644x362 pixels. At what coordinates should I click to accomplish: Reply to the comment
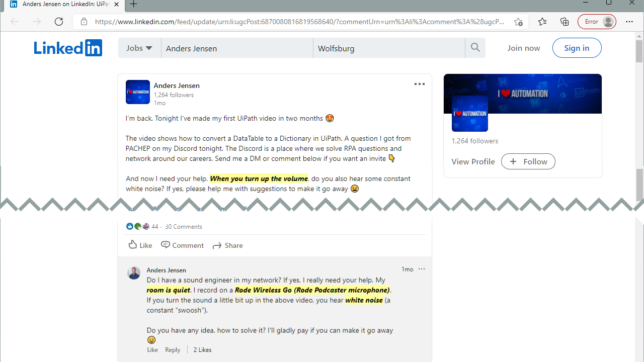tap(173, 349)
